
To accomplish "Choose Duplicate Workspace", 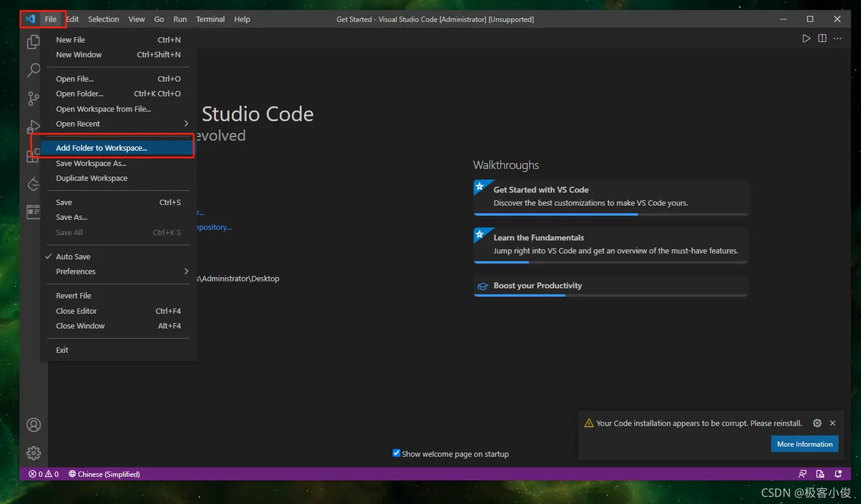I will pyautogui.click(x=119, y=178).
